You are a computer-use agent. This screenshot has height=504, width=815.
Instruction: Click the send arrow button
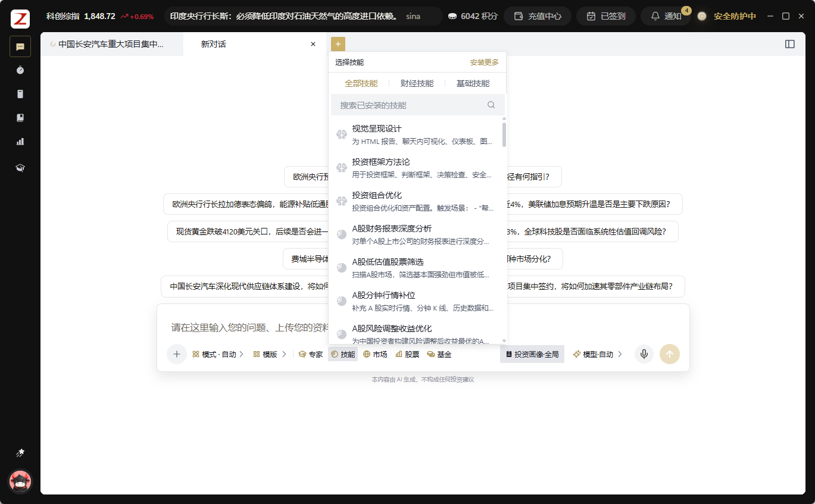click(670, 354)
